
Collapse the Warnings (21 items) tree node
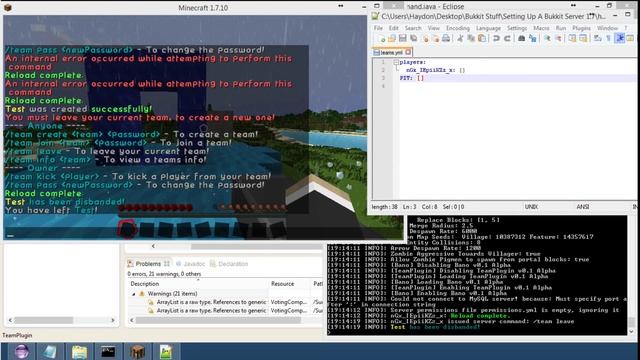click(133, 294)
